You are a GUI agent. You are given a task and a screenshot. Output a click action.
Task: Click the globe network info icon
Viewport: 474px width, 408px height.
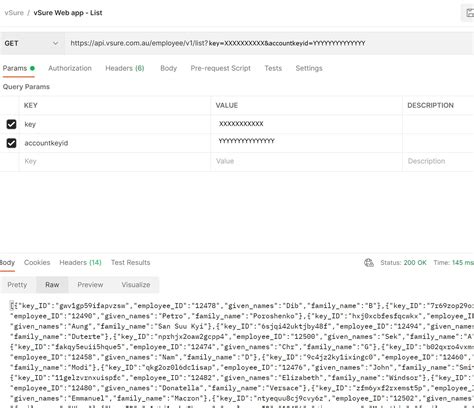coord(369,263)
